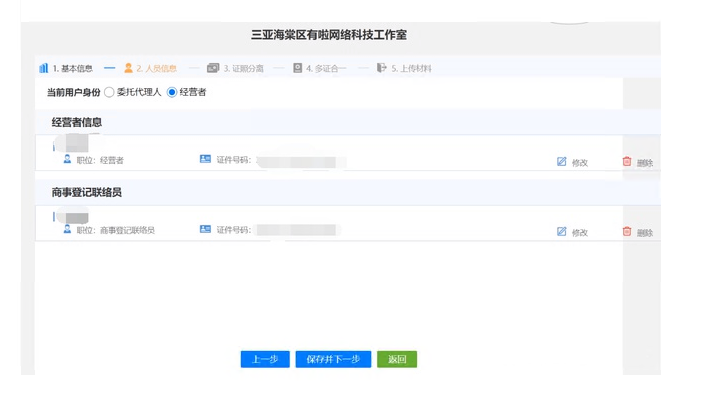Click the ID card icon in the 联络员 row
Image resolution: width=708 pixels, height=396 pixels.
point(205,229)
